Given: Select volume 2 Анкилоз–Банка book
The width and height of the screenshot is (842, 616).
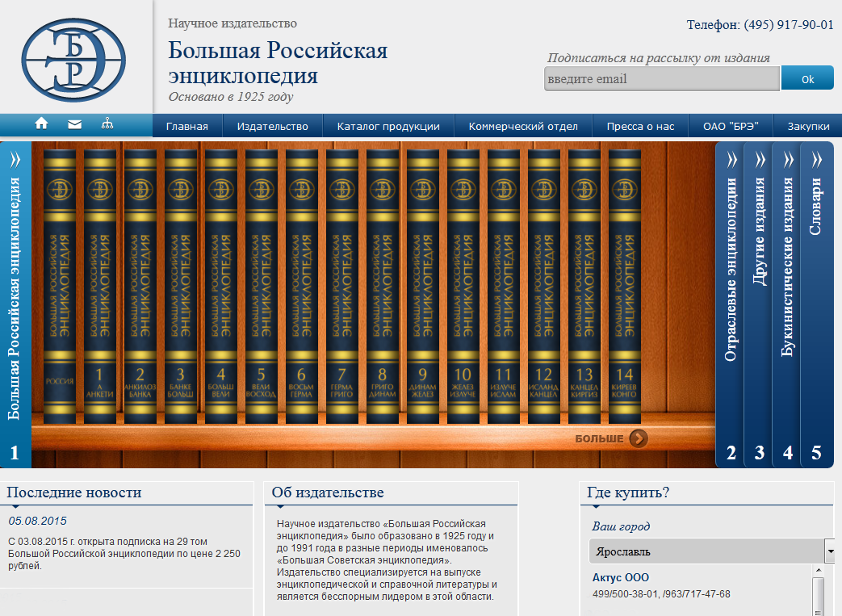Looking at the screenshot, I should [x=140, y=287].
